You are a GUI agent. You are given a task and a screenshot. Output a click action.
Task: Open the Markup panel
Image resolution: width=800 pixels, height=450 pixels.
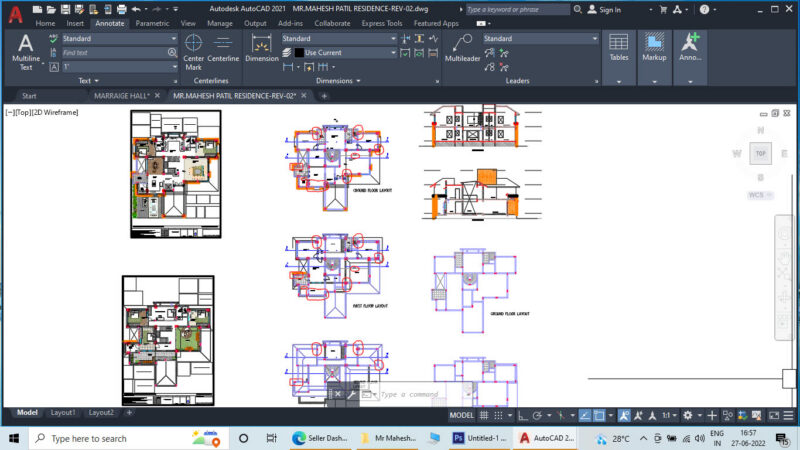(654, 57)
